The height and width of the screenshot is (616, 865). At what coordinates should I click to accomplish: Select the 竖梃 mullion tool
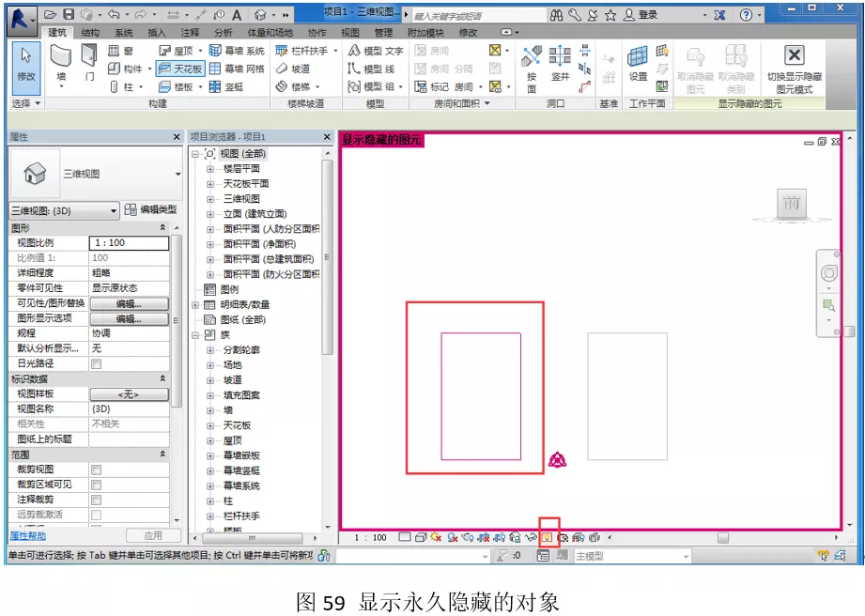click(226, 86)
